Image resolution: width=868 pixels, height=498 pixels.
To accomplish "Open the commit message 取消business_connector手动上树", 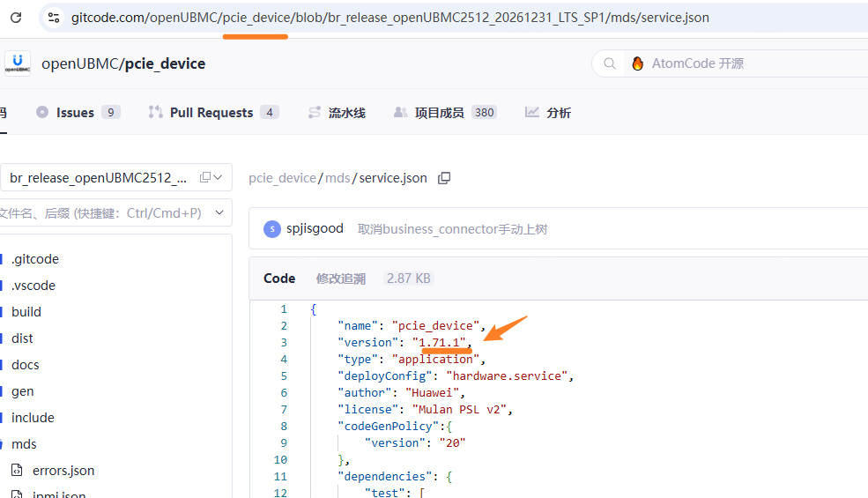I will point(452,229).
